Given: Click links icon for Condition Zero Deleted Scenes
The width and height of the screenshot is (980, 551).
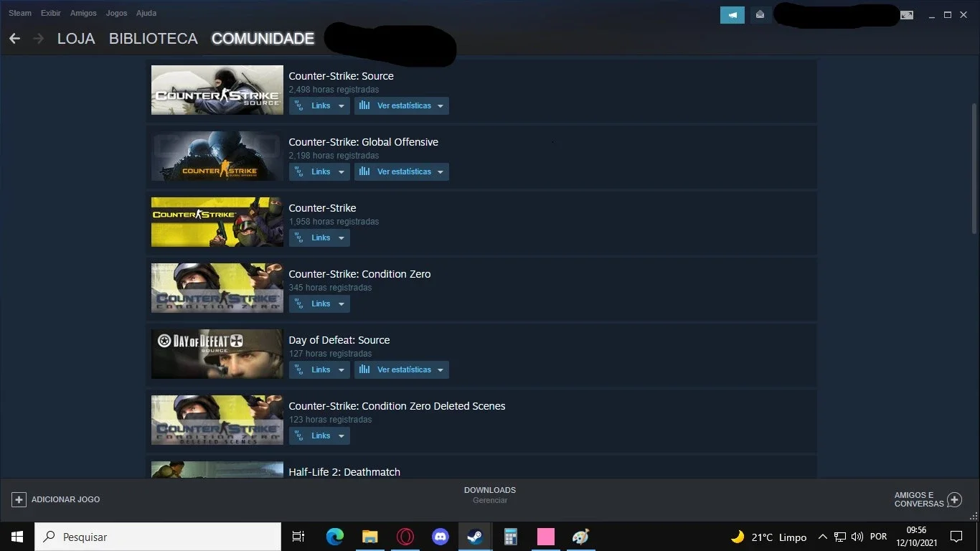Looking at the screenshot, I should [300, 435].
